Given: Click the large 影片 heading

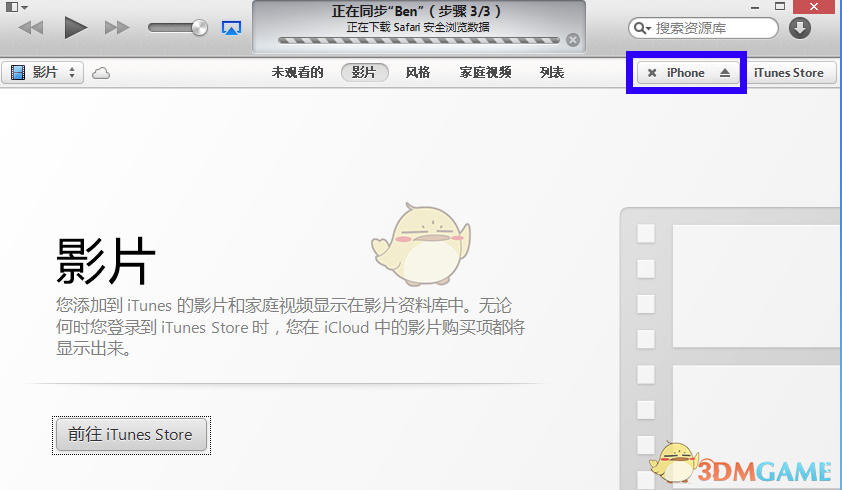Looking at the screenshot, I should click(x=106, y=261).
